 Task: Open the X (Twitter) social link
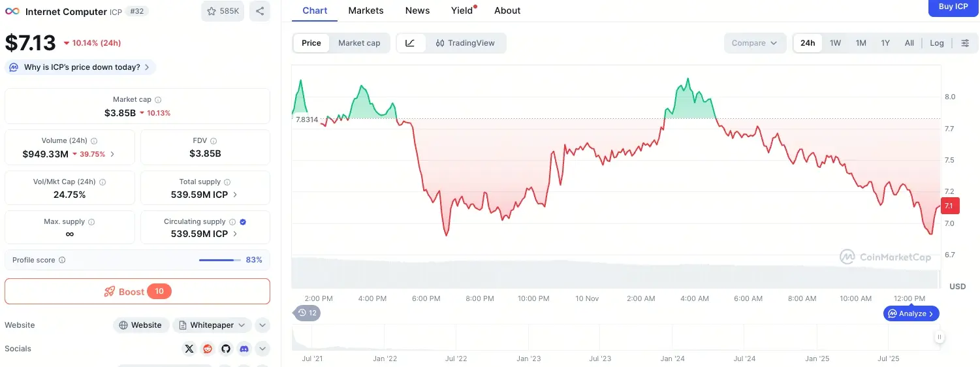click(189, 349)
